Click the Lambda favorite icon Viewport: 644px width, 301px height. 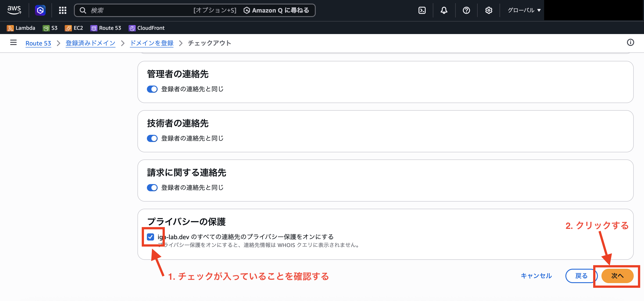coord(10,28)
